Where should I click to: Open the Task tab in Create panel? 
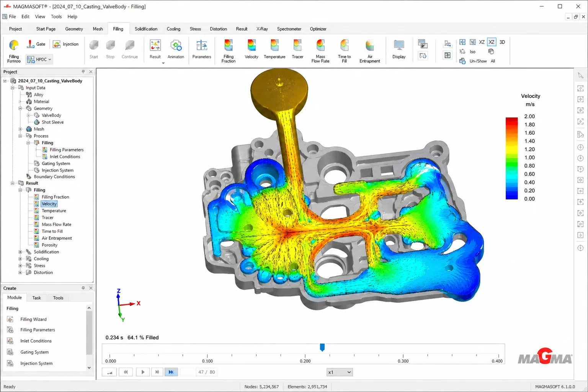click(x=36, y=298)
